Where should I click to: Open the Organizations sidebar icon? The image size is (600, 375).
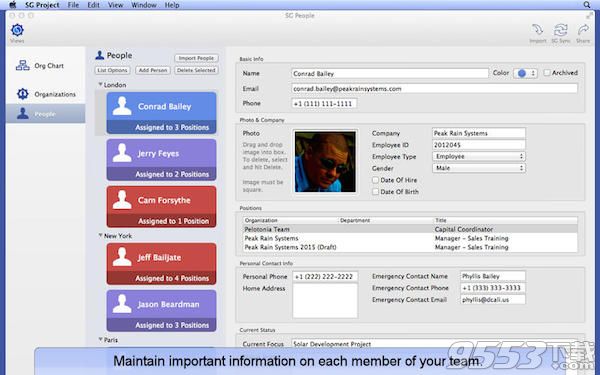[23, 94]
